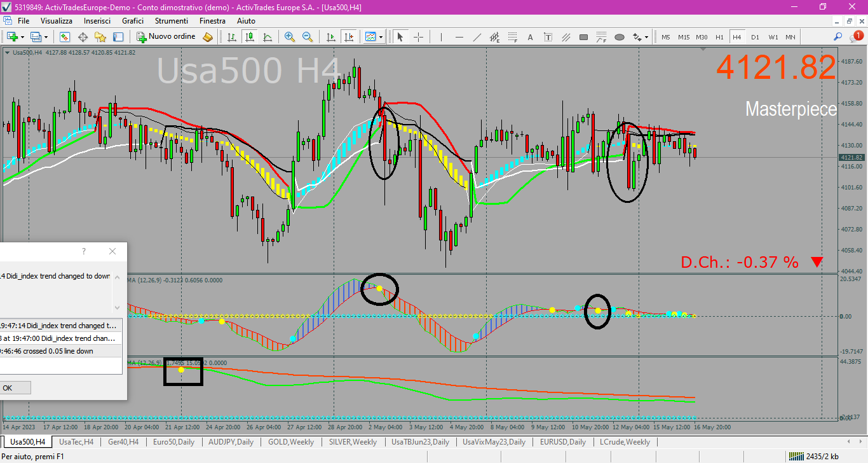Switch timeframe to M15
This screenshot has width=868, height=463.
pyautogui.click(x=684, y=37)
